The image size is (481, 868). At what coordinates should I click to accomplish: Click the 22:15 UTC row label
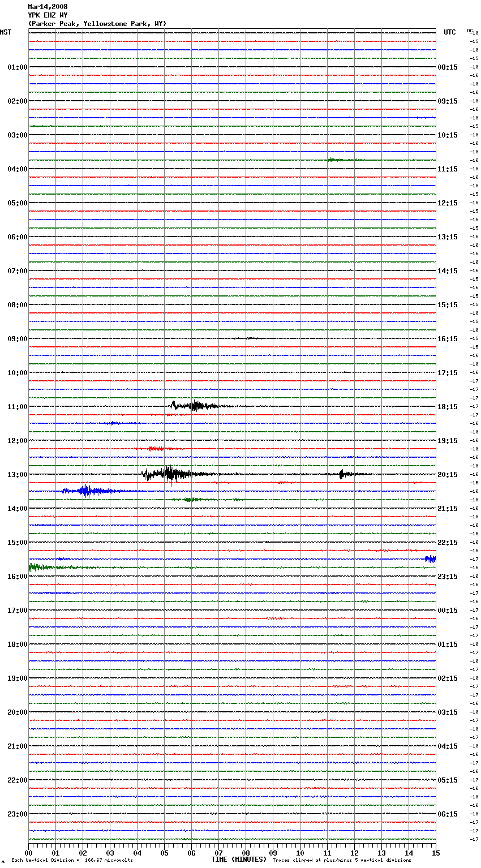448,543
